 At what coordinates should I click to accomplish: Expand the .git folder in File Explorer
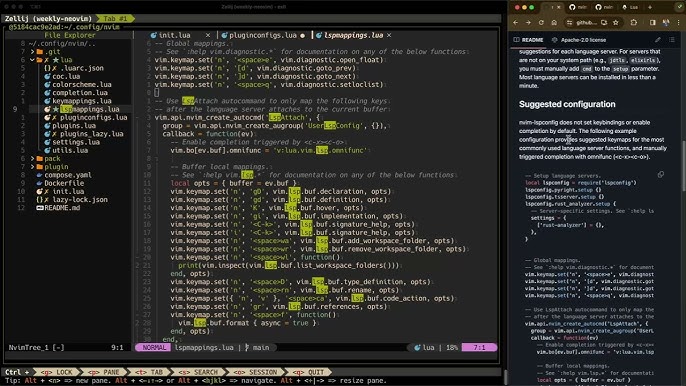pos(32,52)
